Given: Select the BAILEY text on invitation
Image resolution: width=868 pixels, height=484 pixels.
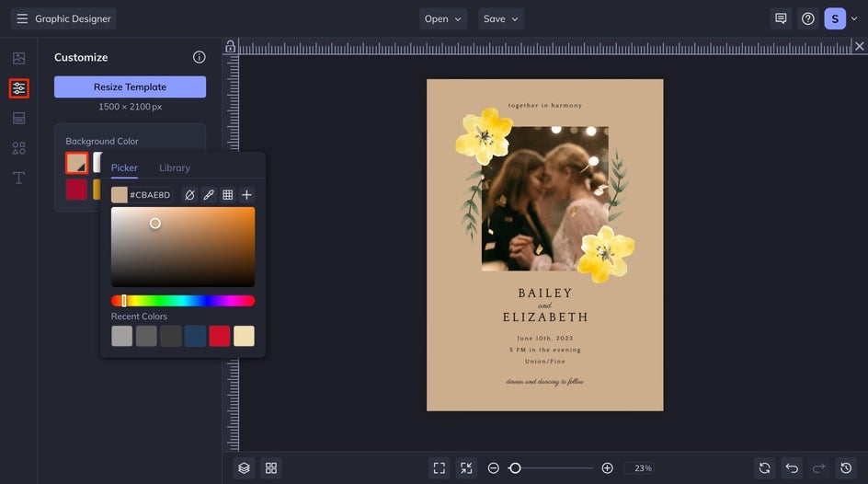Looking at the screenshot, I should coord(545,293).
